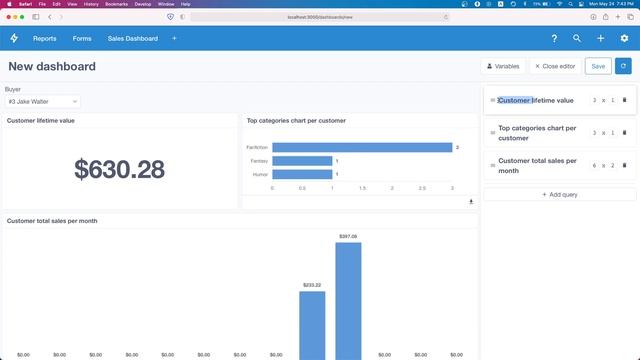Save the new dashboard
640x360 pixels.
(x=598, y=66)
